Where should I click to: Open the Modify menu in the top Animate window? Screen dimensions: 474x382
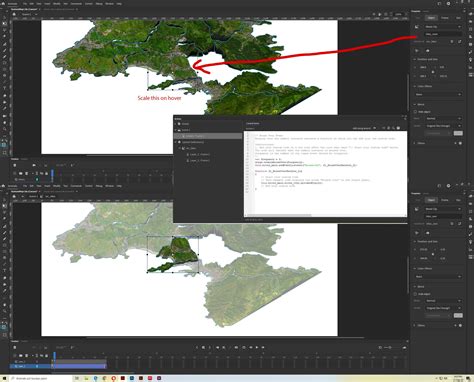point(57,4)
